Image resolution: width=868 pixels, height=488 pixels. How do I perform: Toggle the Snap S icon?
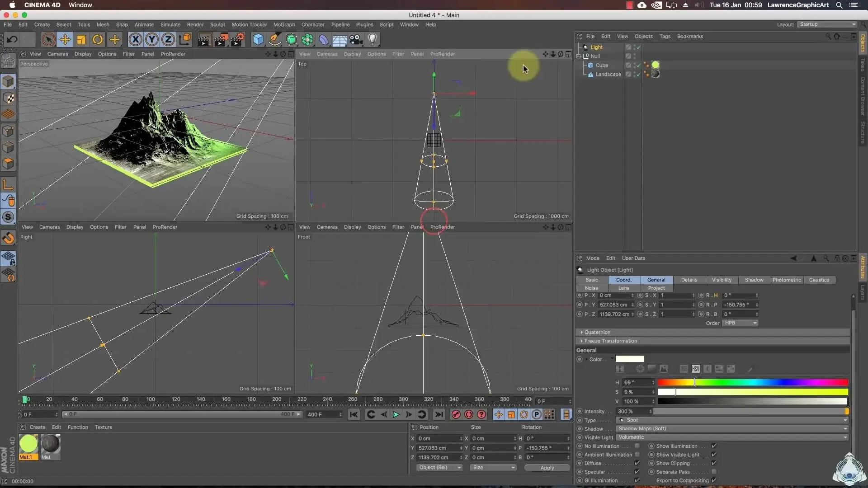[x=8, y=217]
